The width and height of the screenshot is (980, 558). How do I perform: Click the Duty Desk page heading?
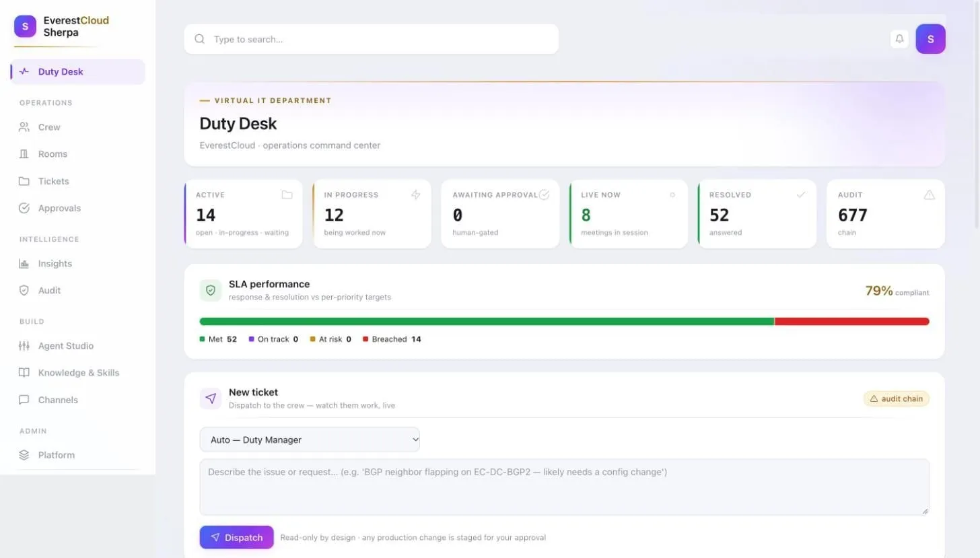coord(238,124)
